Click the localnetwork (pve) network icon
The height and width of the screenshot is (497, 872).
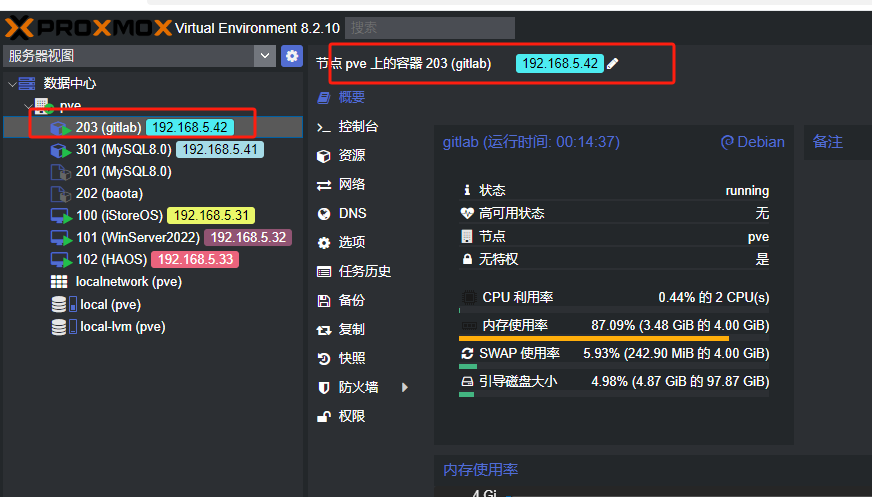point(60,282)
